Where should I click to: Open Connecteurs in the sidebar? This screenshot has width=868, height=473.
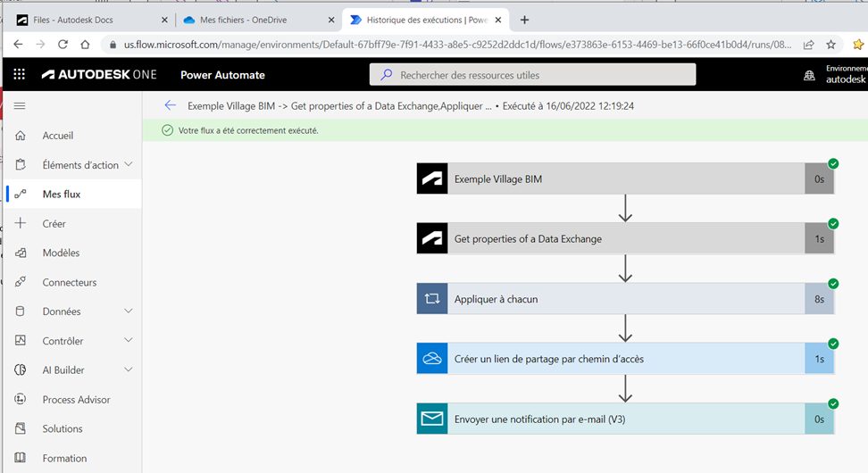(72, 282)
